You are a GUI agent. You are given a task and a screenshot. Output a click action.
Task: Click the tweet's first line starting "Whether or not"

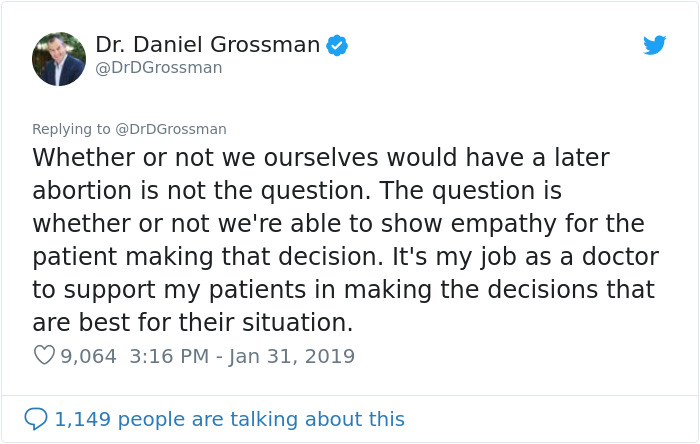[320, 158]
